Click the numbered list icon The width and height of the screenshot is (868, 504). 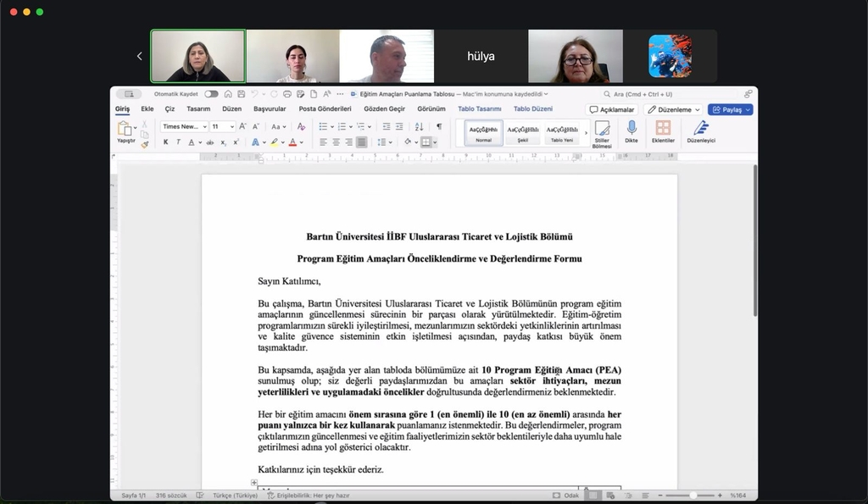click(342, 127)
